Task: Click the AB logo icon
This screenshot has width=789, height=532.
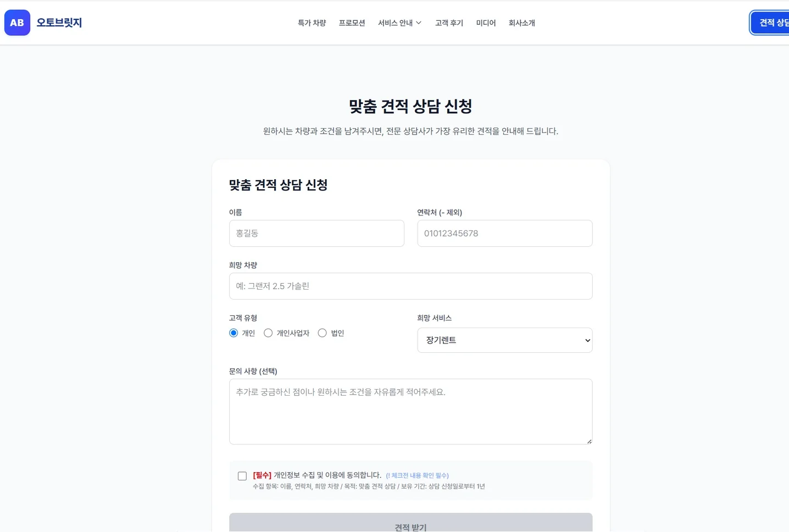Action: pos(17,23)
